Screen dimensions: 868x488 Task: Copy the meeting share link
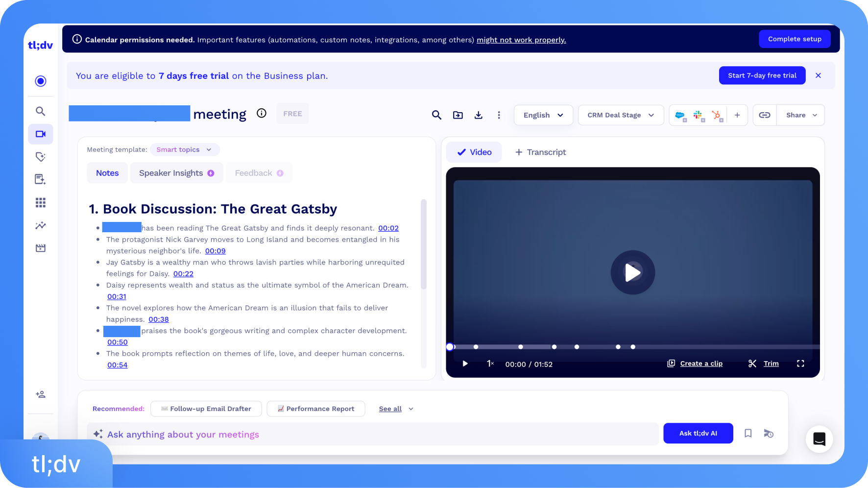pyautogui.click(x=765, y=115)
